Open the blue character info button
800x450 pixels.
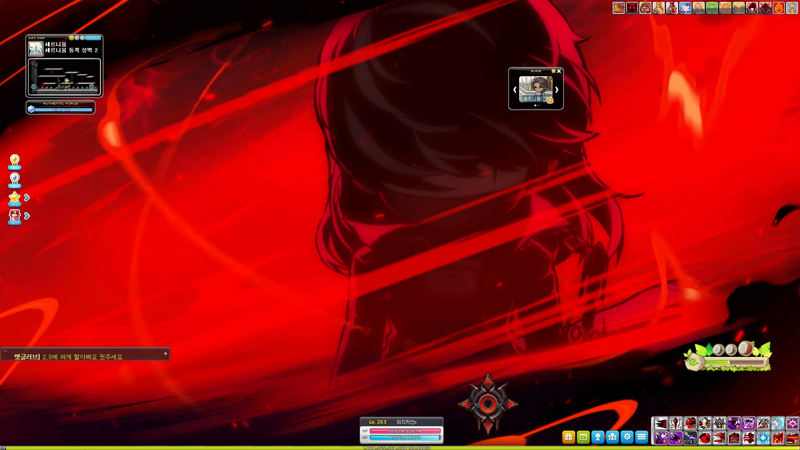[597, 437]
